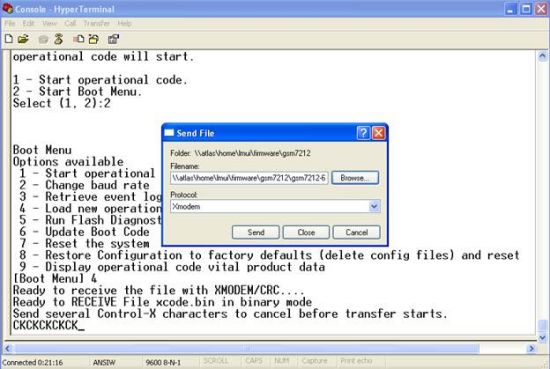Click the Send button in the dialog
550x369 pixels.
coord(256,232)
